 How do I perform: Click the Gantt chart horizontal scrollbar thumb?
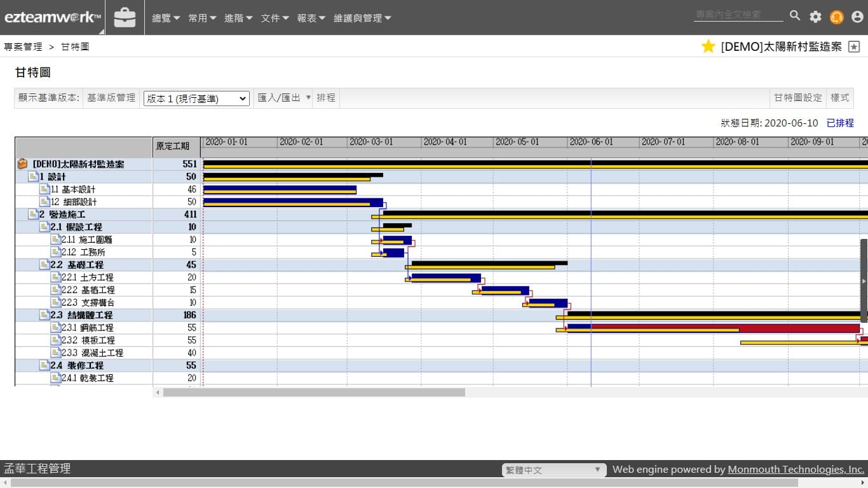click(x=314, y=393)
